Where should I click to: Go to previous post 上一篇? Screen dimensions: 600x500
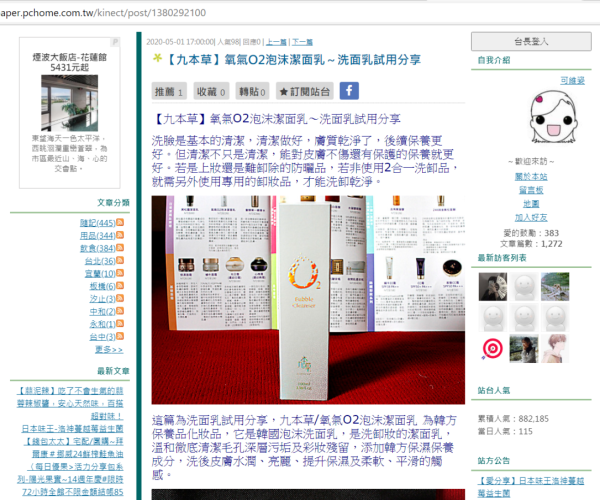click(x=276, y=42)
